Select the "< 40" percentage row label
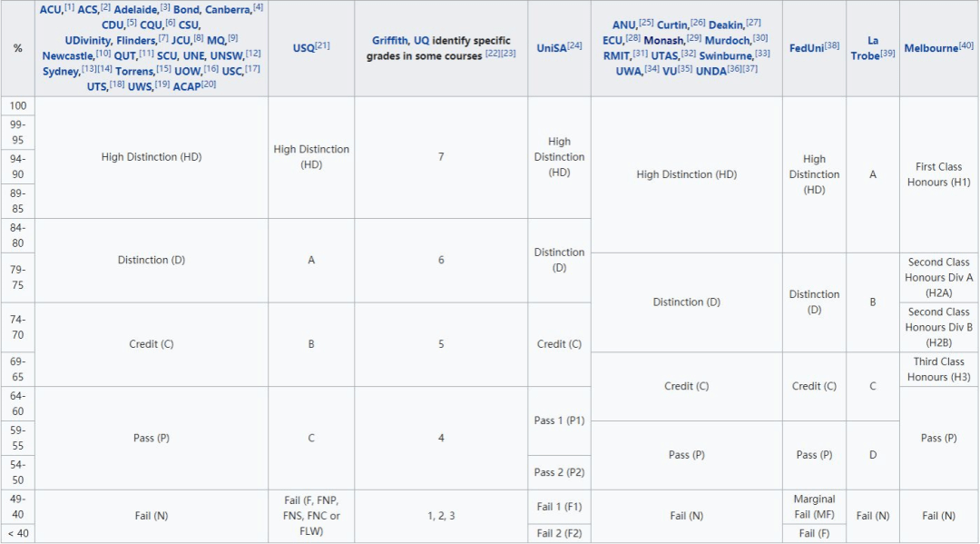Screen dimensions: 980x544 pos(18,533)
